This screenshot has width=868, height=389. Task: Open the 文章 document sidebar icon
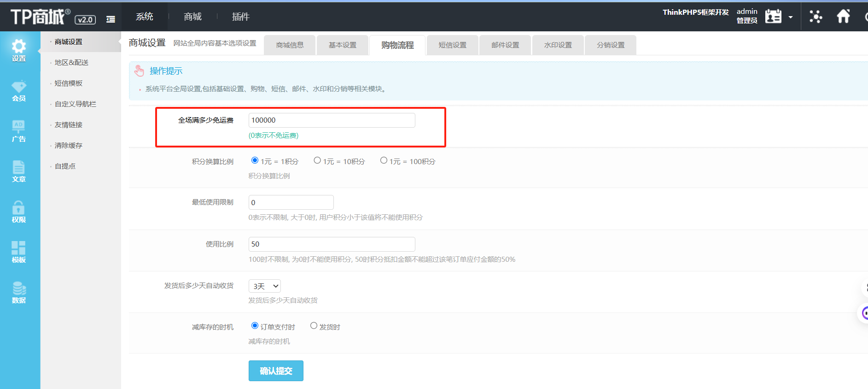point(19,171)
